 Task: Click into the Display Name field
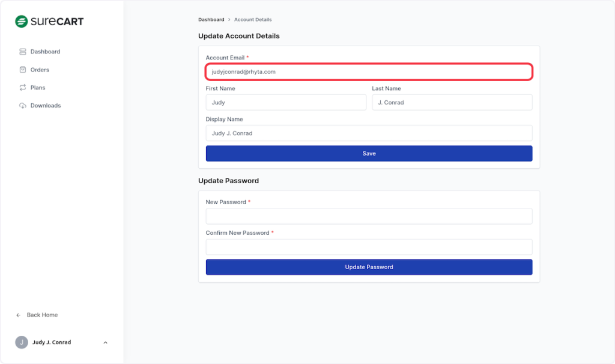click(x=369, y=133)
